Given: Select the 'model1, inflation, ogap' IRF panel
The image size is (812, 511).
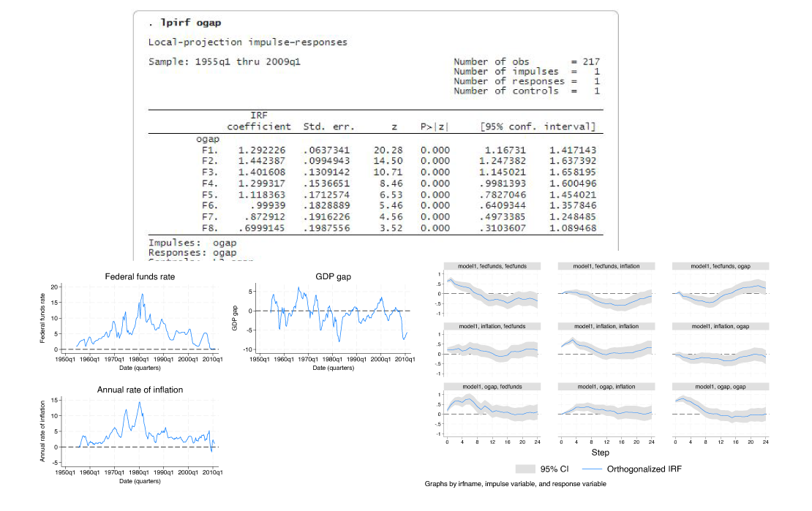Looking at the screenshot, I should [x=721, y=350].
